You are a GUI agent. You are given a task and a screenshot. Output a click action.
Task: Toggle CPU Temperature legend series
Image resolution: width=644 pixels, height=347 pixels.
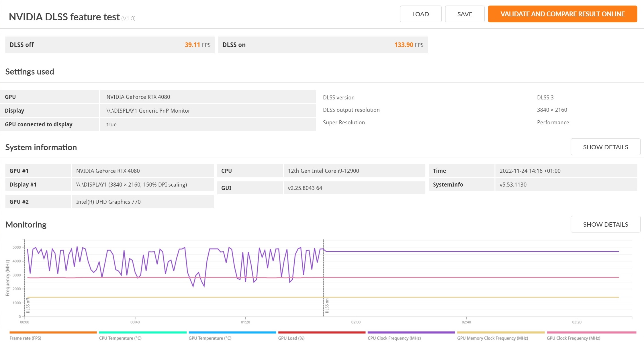tap(143, 336)
